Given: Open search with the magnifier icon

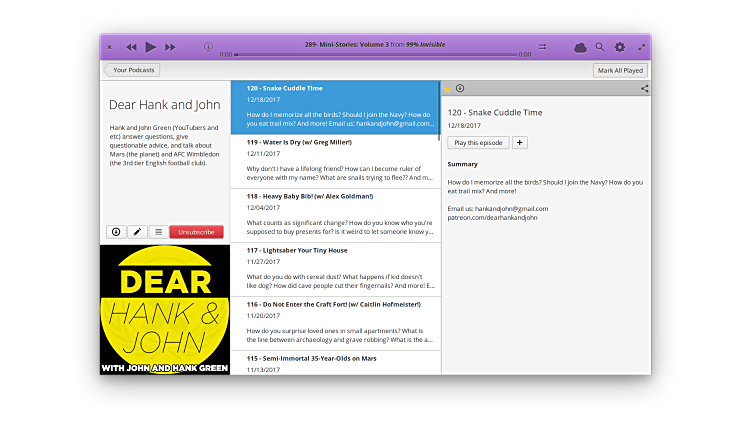Looking at the screenshot, I should click(600, 47).
